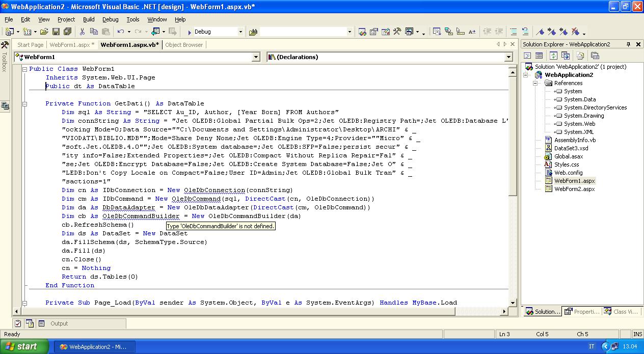Viewport: 644px width, 354px height.
Task: Open Solution Explorer from the standard toolbar
Action: [362, 32]
